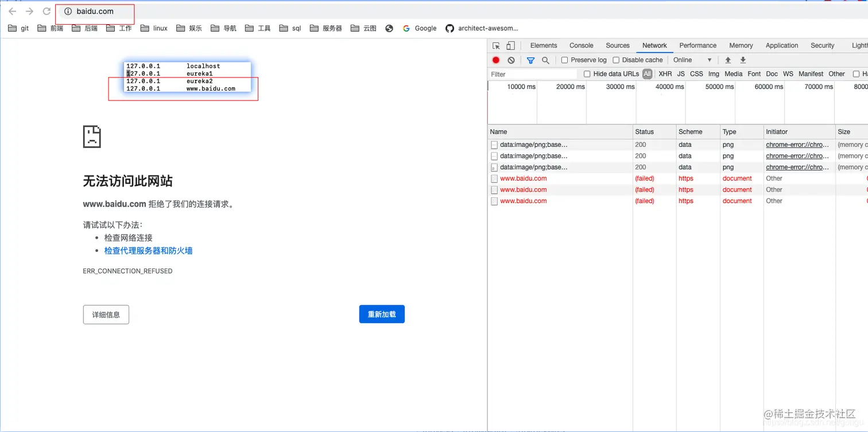Open the globe bookmark icon
This screenshot has height=432, width=868.
389,28
